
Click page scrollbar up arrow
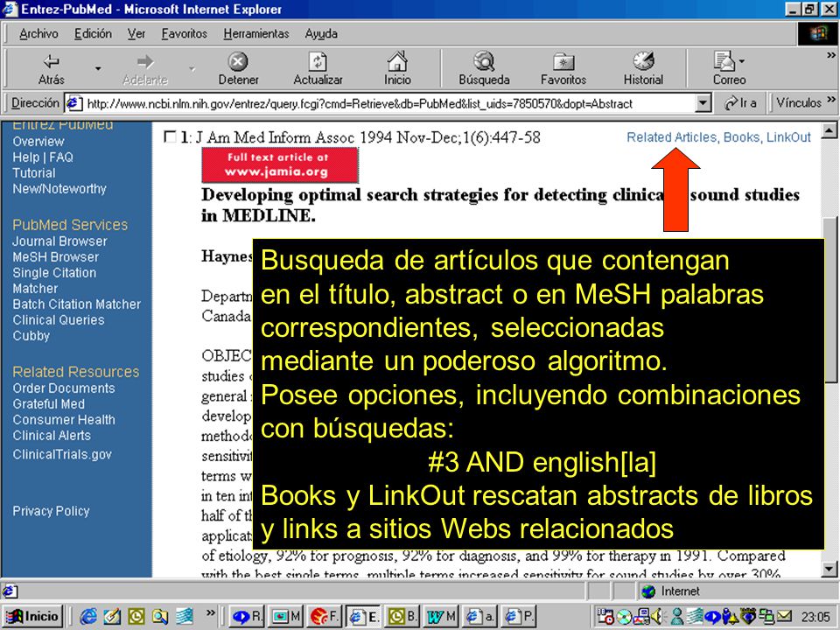829,130
